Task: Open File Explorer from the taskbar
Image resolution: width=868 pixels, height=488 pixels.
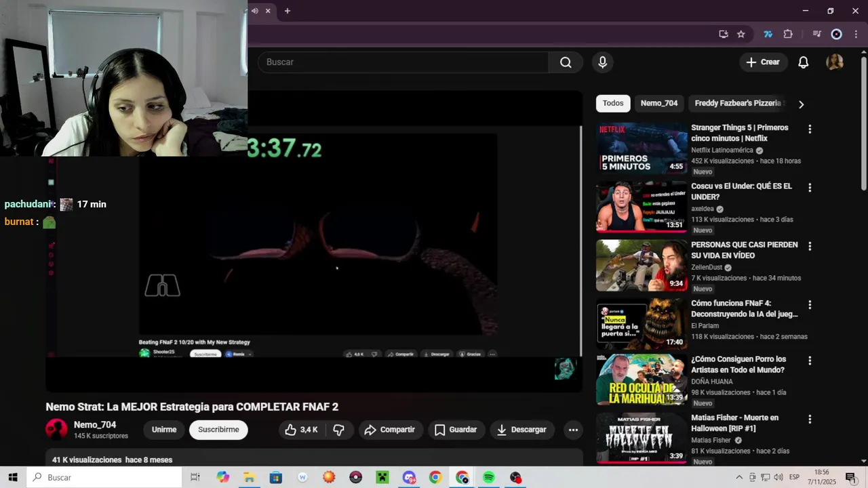Action: [249, 478]
